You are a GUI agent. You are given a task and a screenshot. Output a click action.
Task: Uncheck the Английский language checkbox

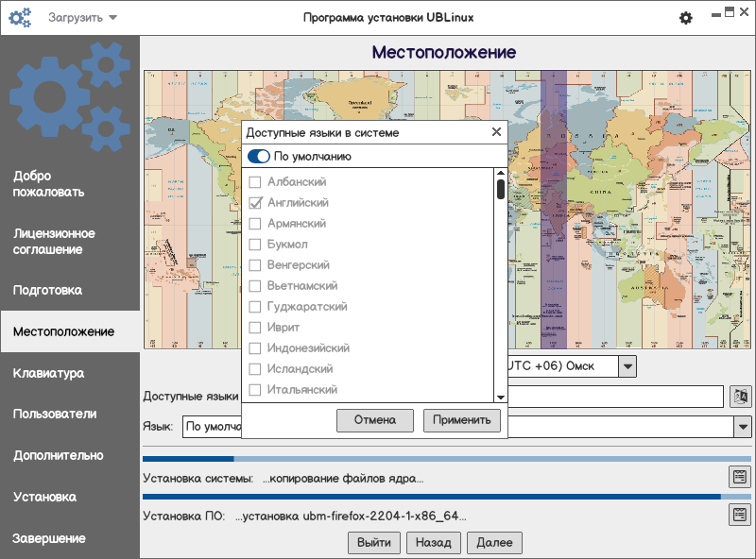pos(254,203)
